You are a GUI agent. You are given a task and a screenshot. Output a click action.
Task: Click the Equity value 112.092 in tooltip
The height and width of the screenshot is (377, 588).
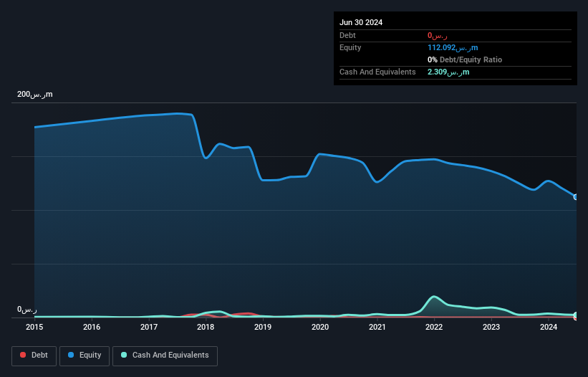pos(453,47)
